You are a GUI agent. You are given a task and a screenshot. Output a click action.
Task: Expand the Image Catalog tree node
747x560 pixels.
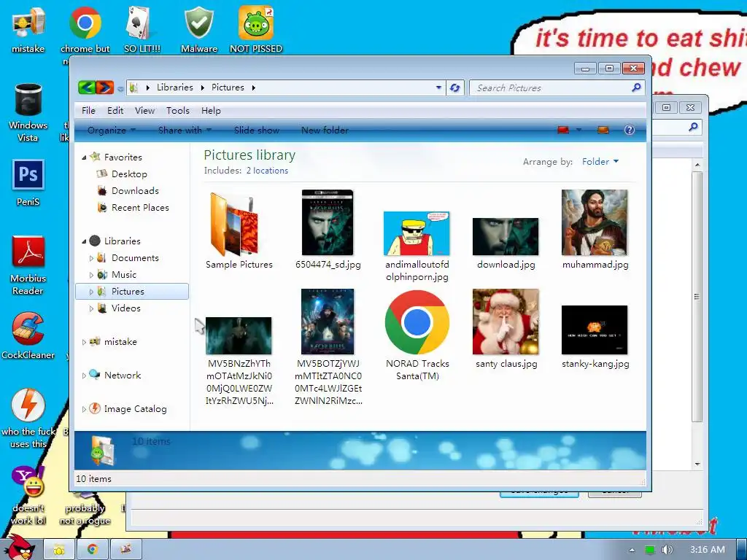pyautogui.click(x=84, y=409)
